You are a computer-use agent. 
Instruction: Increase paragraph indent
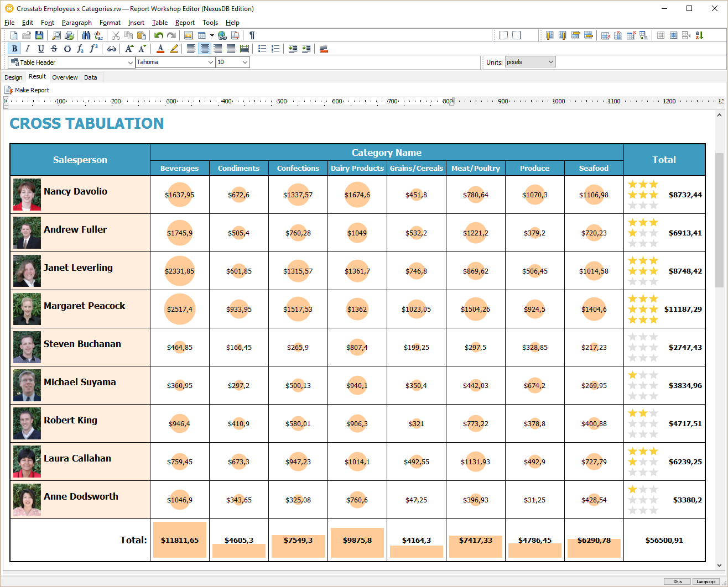click(306, 49)
